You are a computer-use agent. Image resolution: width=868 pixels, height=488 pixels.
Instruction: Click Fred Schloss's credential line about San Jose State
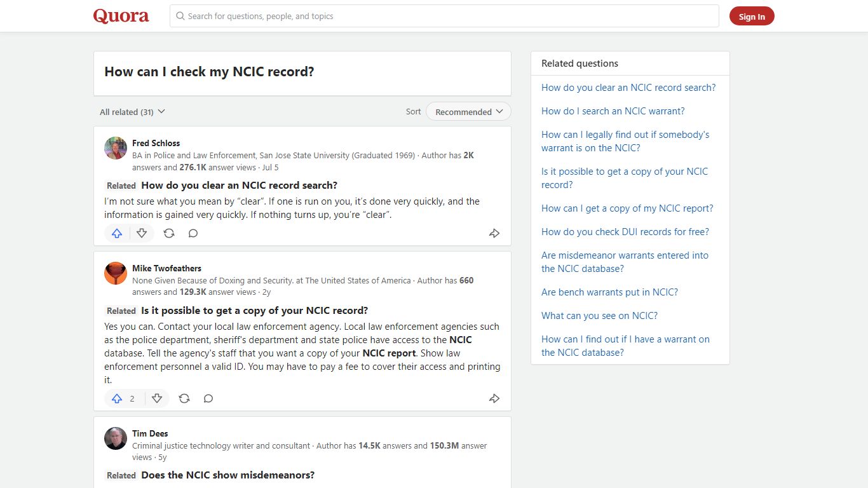point(273,155)
